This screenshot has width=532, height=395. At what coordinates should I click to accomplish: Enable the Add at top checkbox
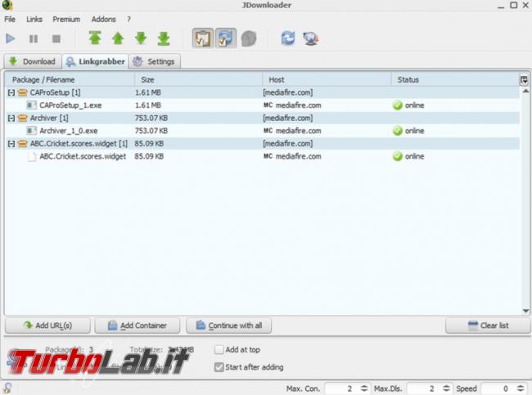tap(219, 349)
